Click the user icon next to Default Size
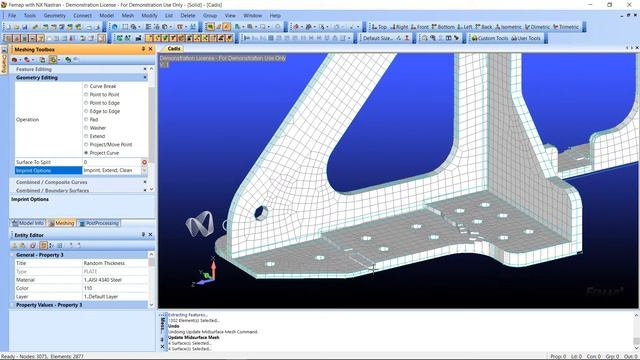Viewport: 640px width, 360px height. [407, 38]
